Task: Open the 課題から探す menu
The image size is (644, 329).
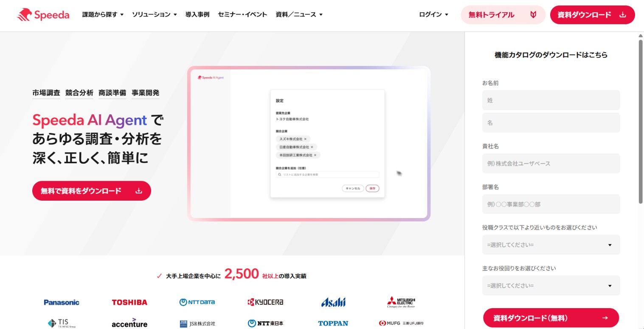Action: click(x=103, y=14)
